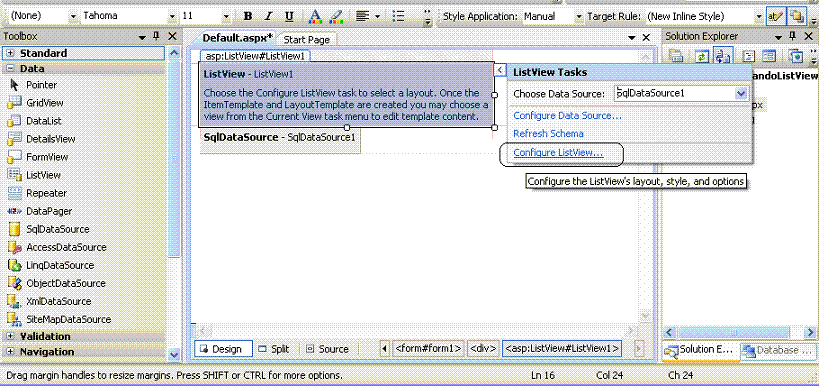The image size is (819, 386).
Task: Click the asp:ListView#ListView1 tag label
Action: click(x=255, y=56)
